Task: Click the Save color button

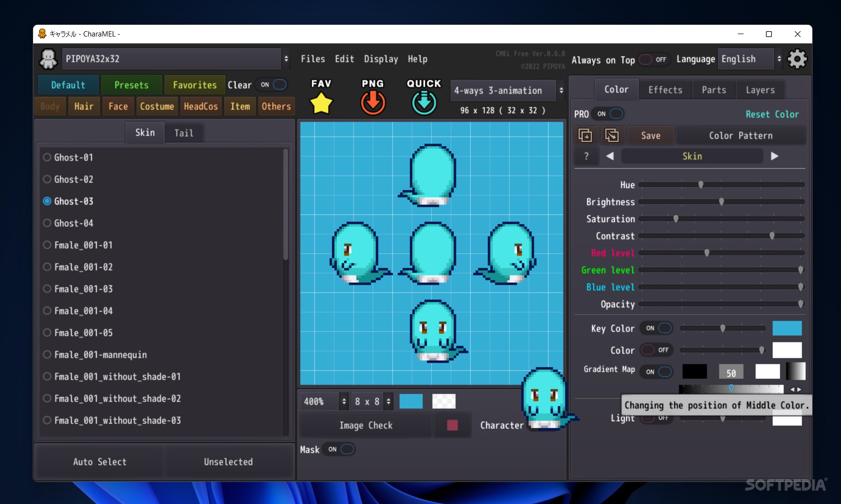Action: tap(651, 135)
